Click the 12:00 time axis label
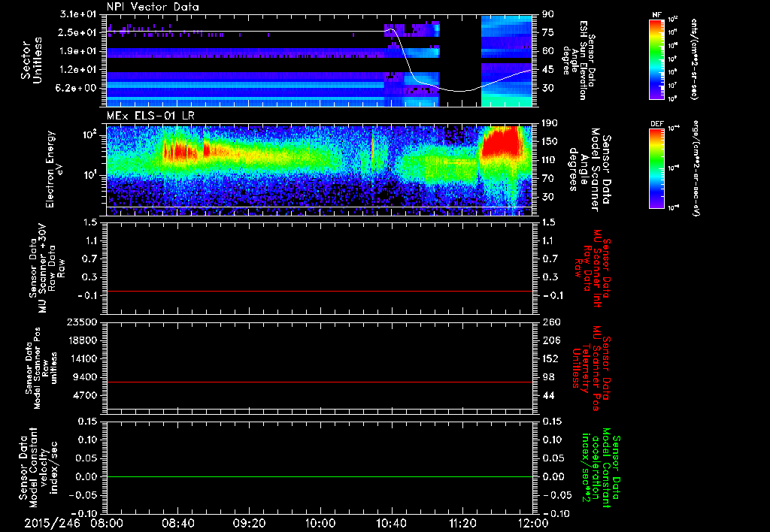Image resolution: width=770 pixels, height=532 pixels. pyautogui.click(x=533, y=523)
